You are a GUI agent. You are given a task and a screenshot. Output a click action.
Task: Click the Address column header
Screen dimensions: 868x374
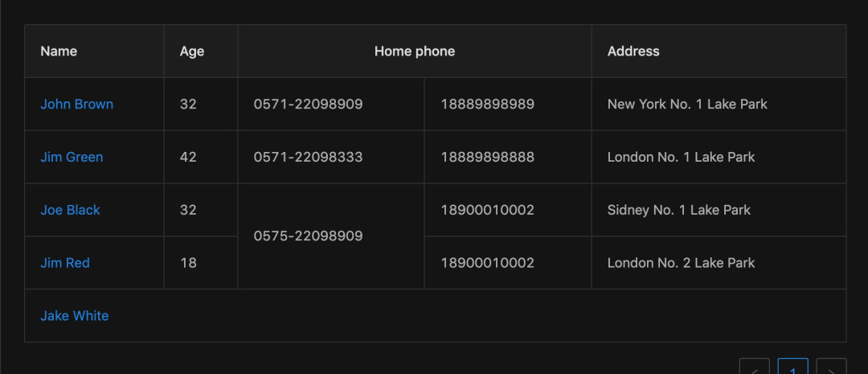719,51
